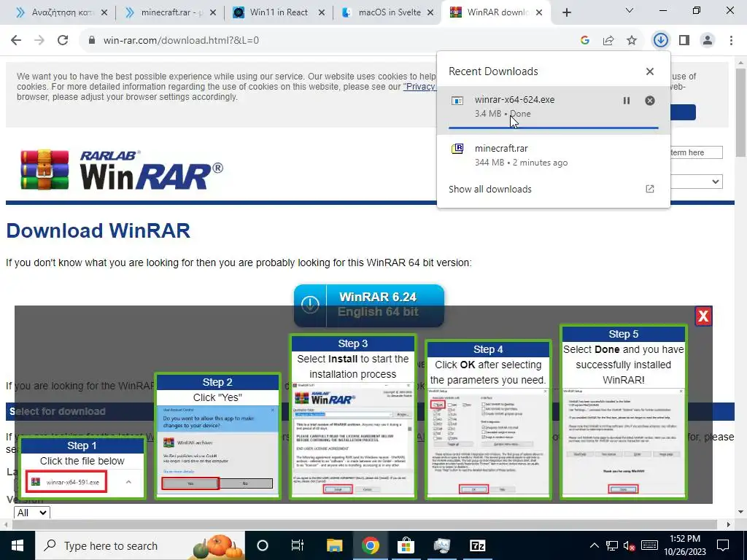
Task: Click the muted volume tray icon
Action: click(x=630, y=546)
